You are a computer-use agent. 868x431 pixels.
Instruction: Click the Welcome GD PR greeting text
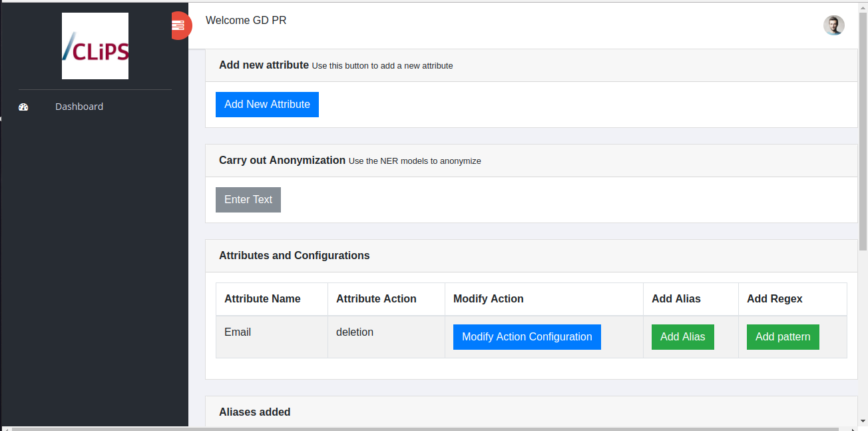point(246,21)
